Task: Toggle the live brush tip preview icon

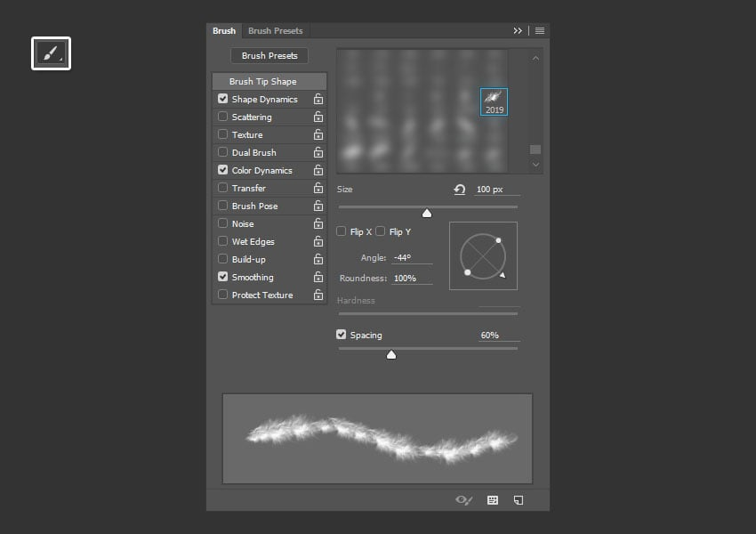Action: pyautogui.click(x=463, y=500)
